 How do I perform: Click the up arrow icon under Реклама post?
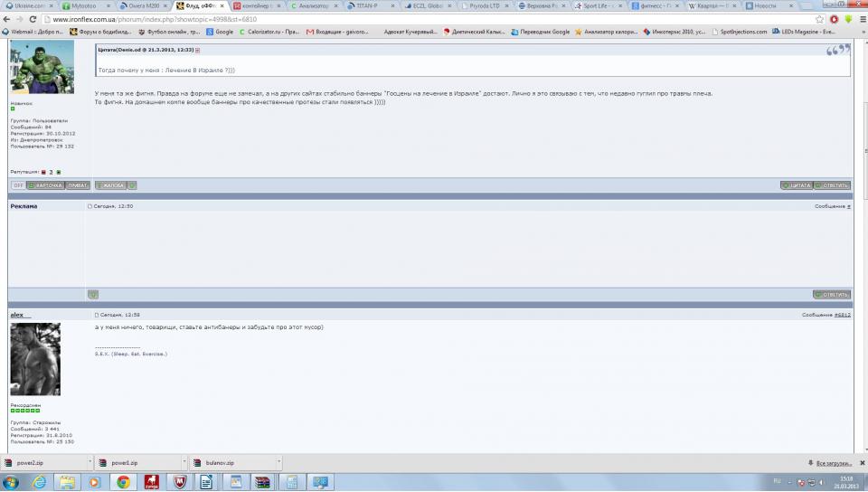coord(93,294)
